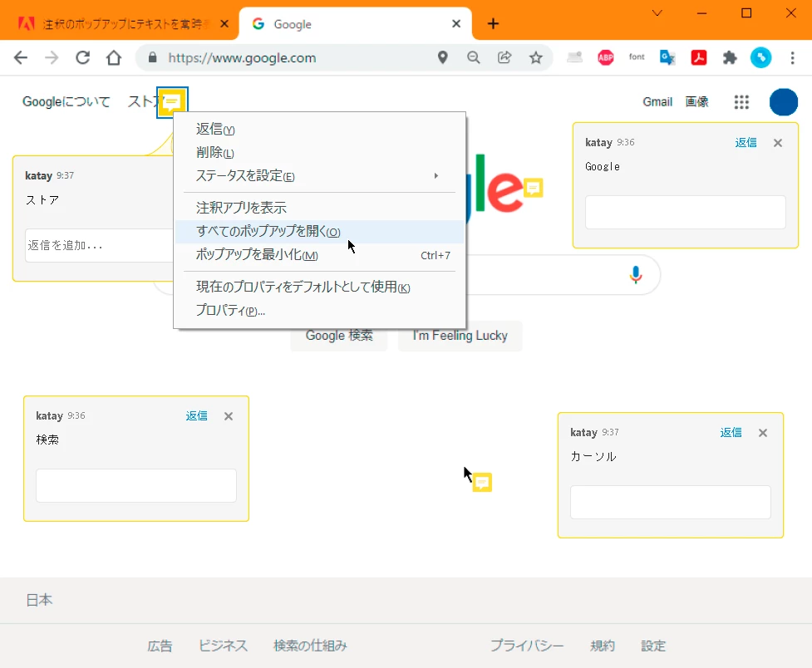Choose 返信(Y) in the context menu
Viewport: 812px width, 668px height.
click(x=319, y=129)
